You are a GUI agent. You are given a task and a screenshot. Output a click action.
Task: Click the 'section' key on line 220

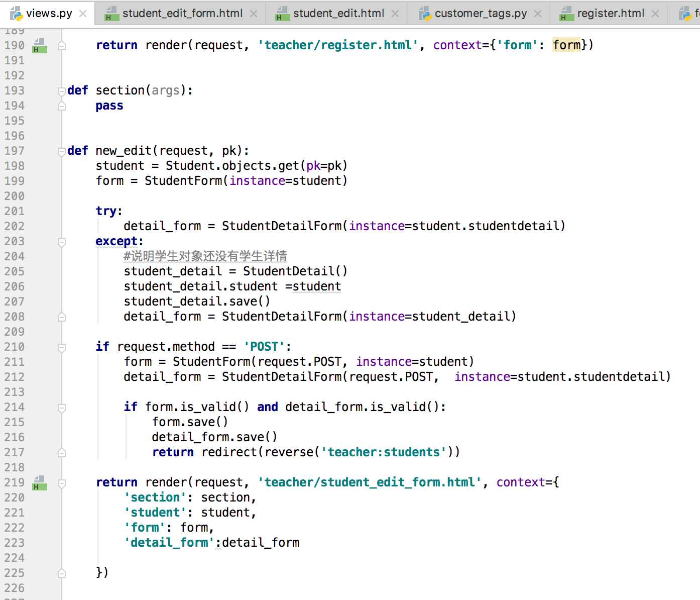tap(155, 497)
